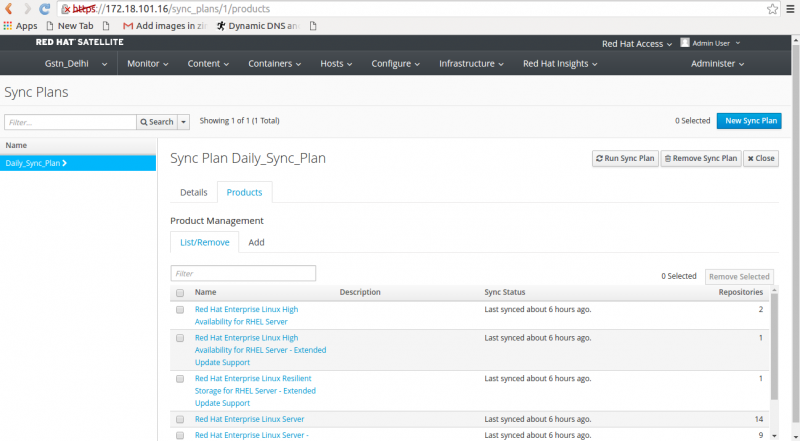This screenshot has height=441, width=800.
Task: Go back with the browser back arrow
Action: click(x=9, y=9)
